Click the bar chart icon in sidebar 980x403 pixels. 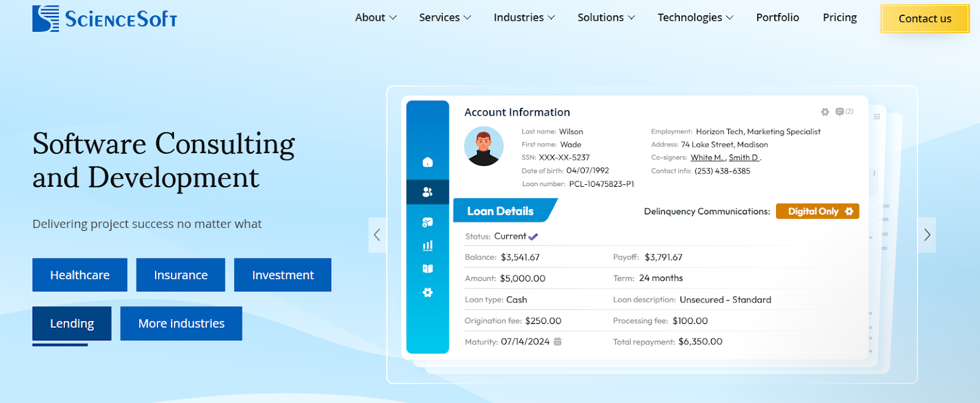point(428,246)
